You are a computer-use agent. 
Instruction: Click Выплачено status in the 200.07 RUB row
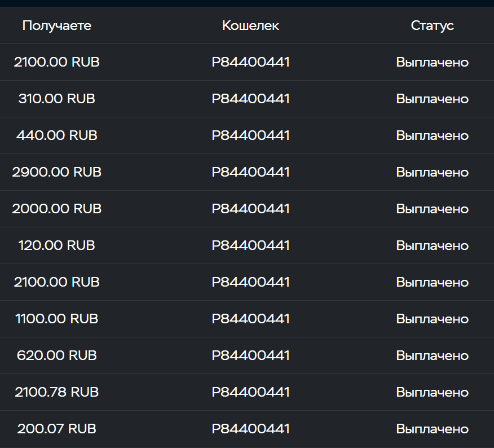pyautogui.click(x=432, y=429)
